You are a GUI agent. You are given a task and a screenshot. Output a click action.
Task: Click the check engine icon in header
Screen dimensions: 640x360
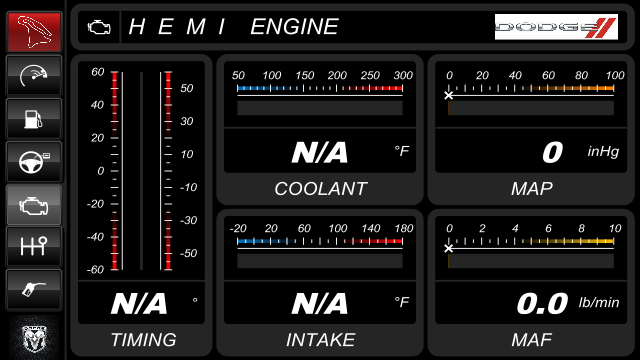(x=99, y=27)
